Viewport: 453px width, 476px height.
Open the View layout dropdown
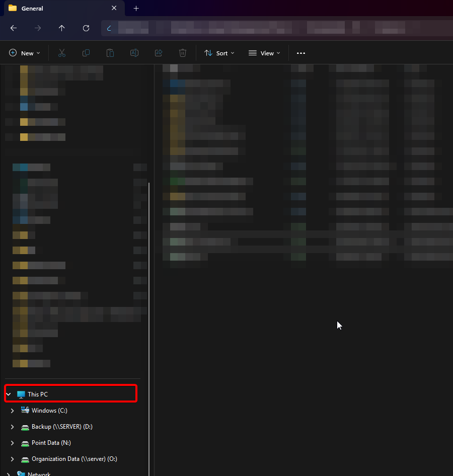tap(264, 53)
